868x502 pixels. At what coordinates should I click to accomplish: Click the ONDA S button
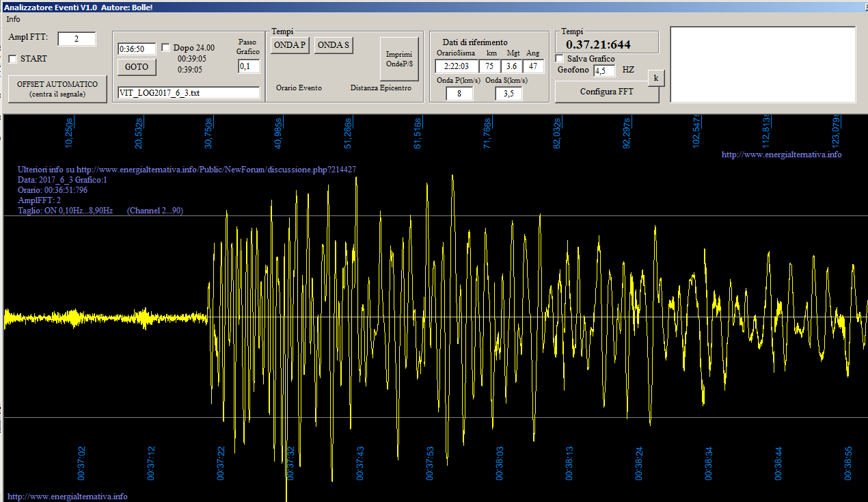(334, 46)
